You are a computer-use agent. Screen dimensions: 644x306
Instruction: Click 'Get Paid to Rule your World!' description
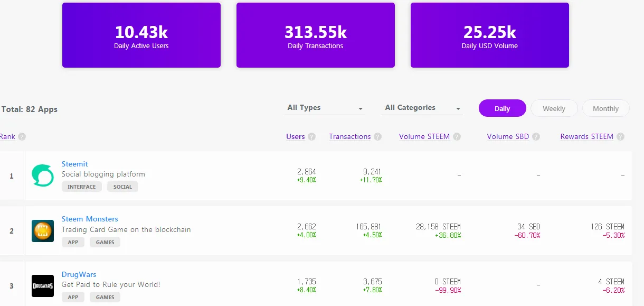[111, 284]
